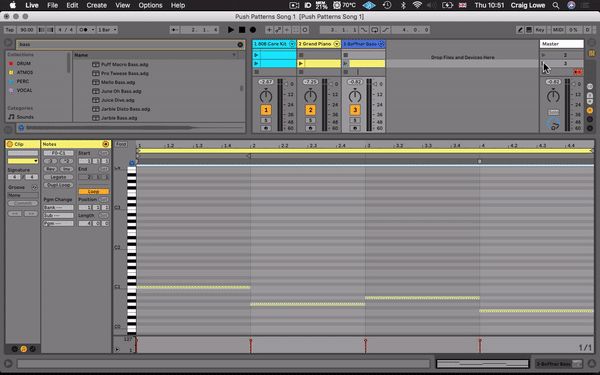
Task: Open 3 Boffner Bass track dropdown
Action: [381, 44]
